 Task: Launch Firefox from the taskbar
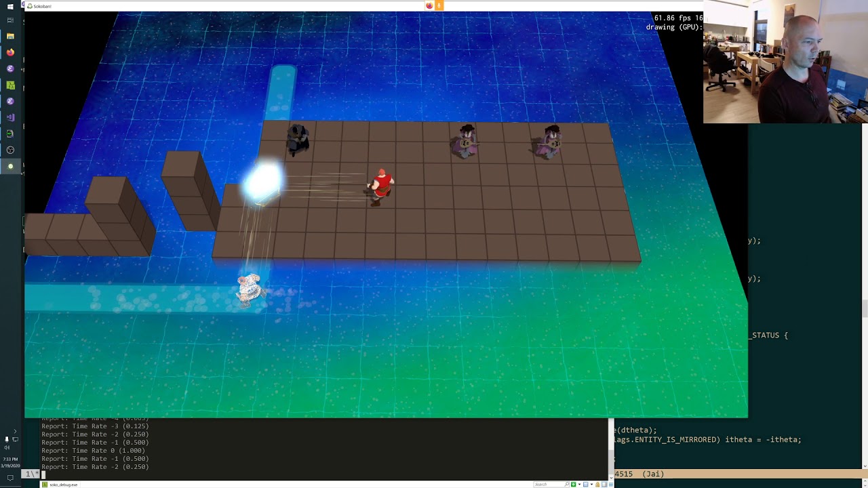pyautogui.click(x=10, y=52)
